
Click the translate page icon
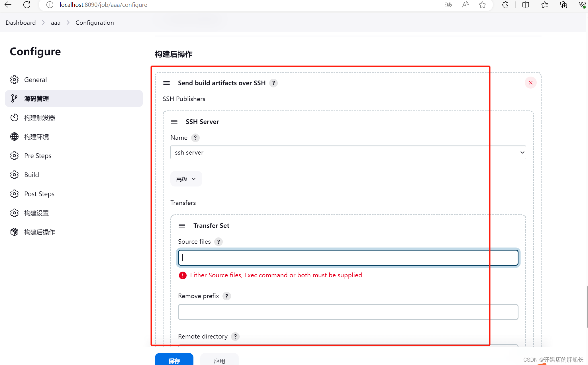click(448, 5)
